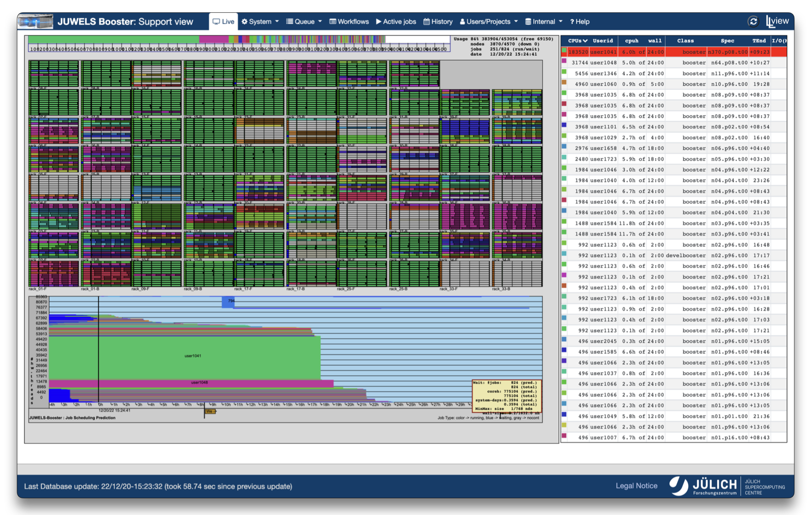Open the Users/Projects dropdown
This screenshot has height=515, width=812.
488,22
